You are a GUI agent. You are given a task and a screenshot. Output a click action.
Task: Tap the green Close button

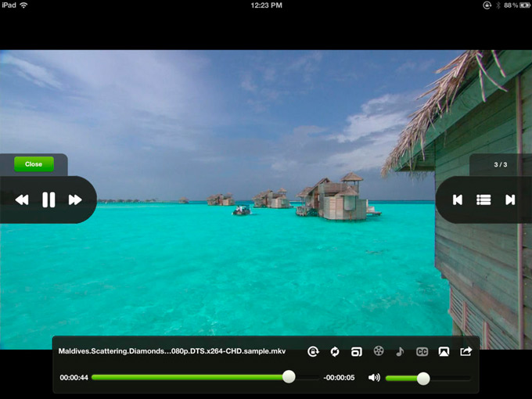click(34, 164)
